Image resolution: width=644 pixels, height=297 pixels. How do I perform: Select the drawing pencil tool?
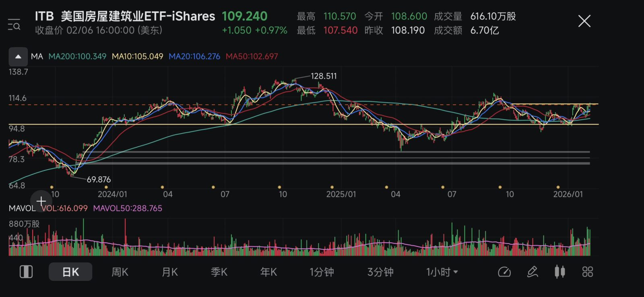[x=533, y=272]
